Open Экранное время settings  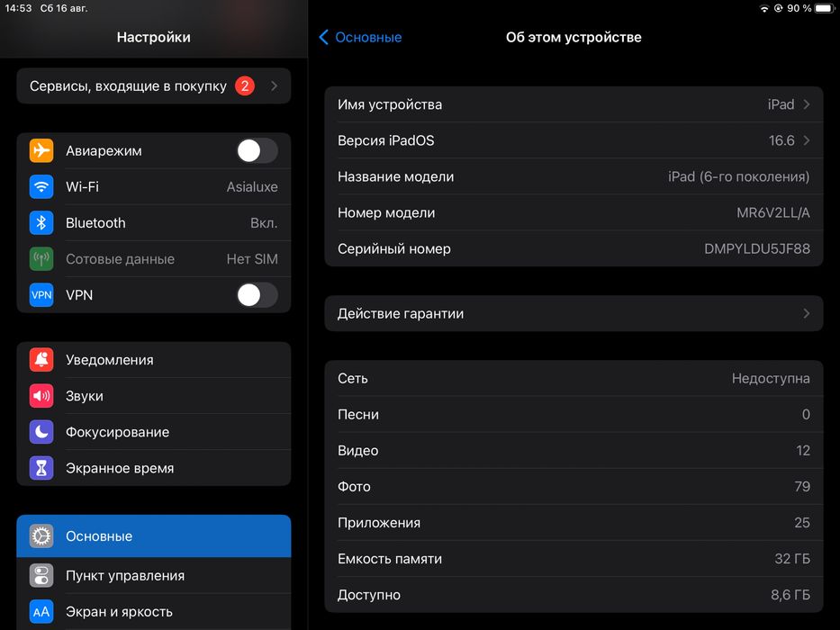point(154,468)
